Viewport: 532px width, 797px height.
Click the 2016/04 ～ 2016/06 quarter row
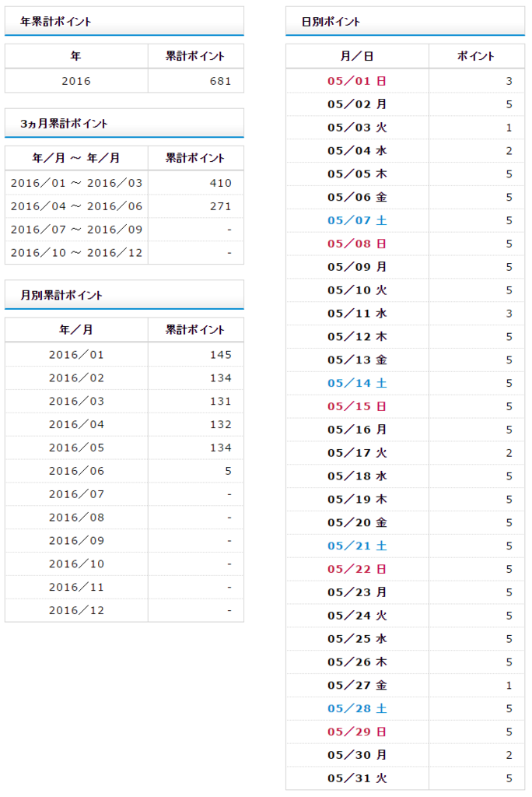point(124,206)
